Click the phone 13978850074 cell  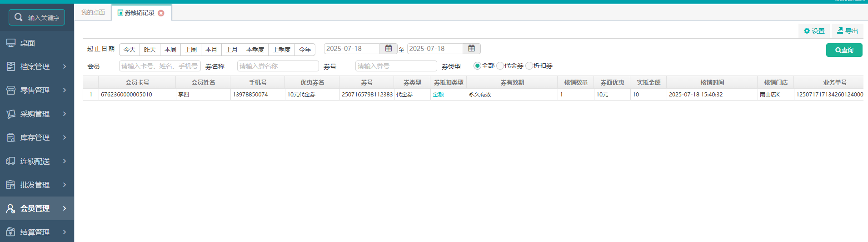[x=258, y=95]
